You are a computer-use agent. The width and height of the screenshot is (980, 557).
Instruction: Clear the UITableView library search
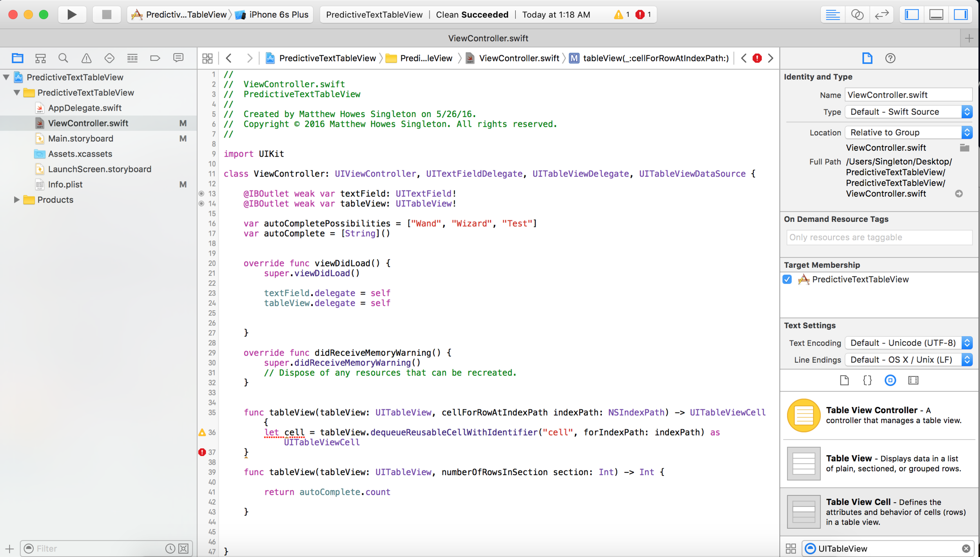(966, 548)
